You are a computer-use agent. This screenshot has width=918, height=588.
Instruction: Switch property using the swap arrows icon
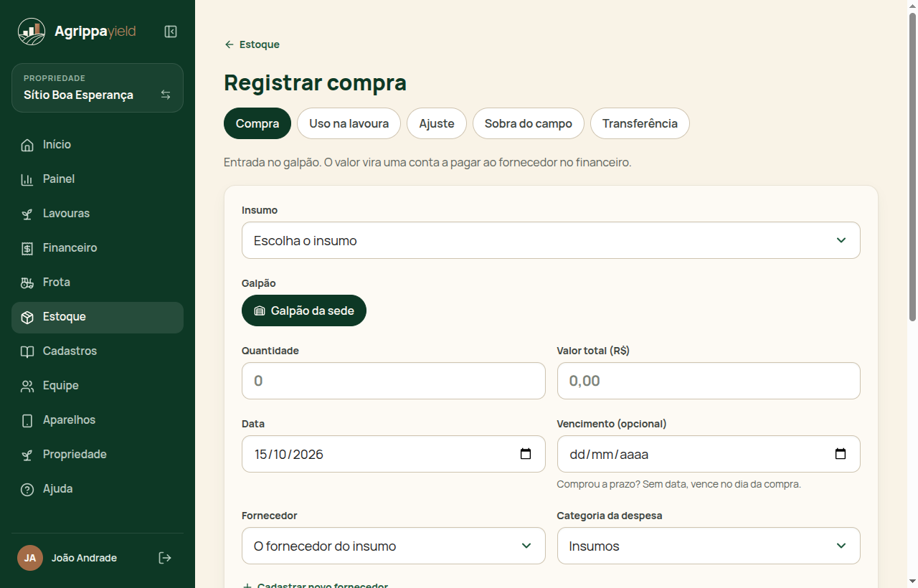click(x=166, y=95)
